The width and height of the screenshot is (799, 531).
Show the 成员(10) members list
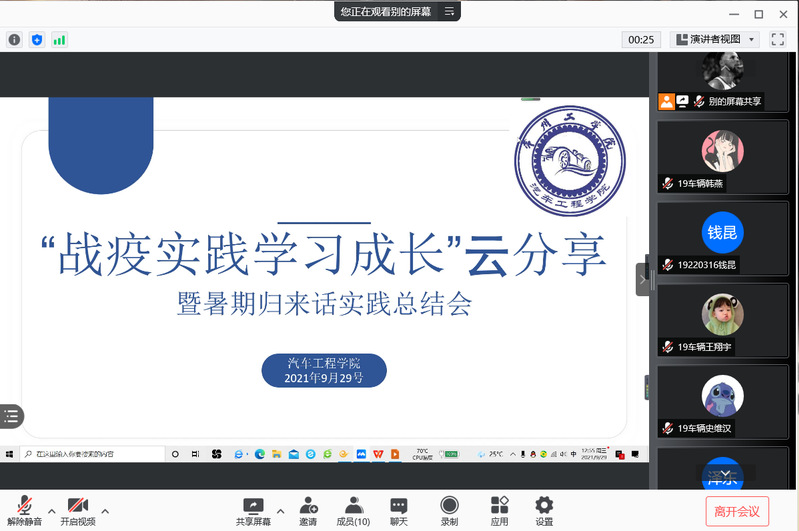[x=352, y=510]
